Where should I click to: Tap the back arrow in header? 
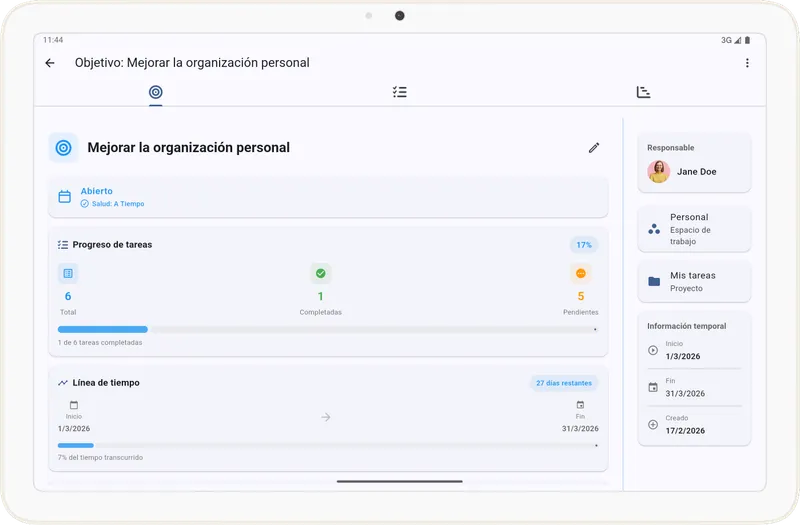tap(50, 63)
